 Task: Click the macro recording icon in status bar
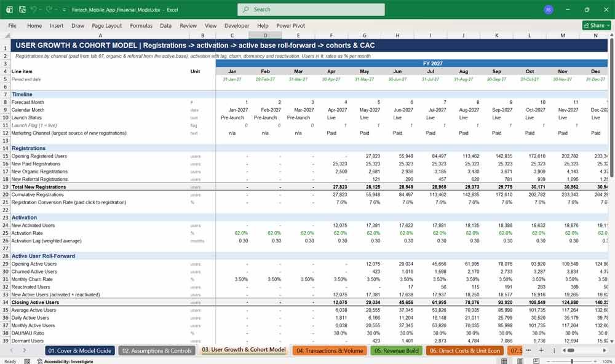coord(27,362)
